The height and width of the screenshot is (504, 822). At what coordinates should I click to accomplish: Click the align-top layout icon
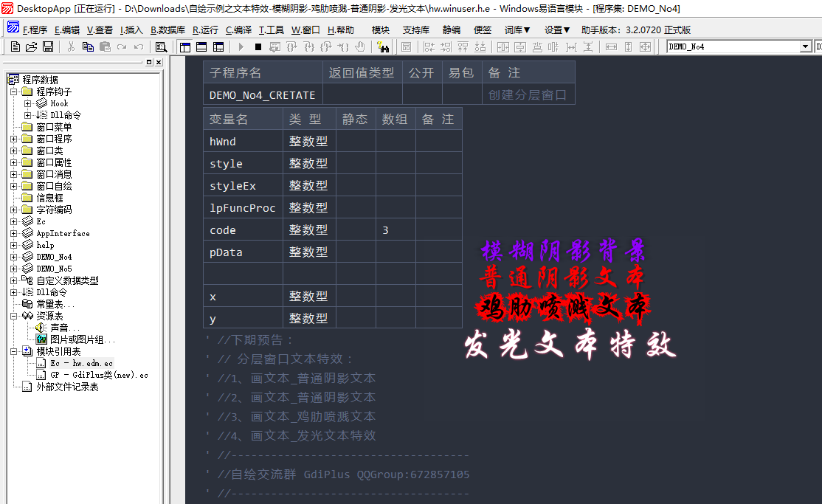(x=463, y=46)
